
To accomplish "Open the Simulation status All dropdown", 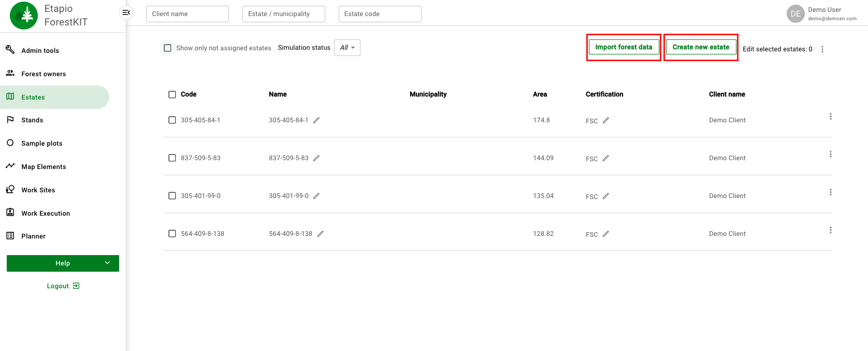I will coord(347,48).
